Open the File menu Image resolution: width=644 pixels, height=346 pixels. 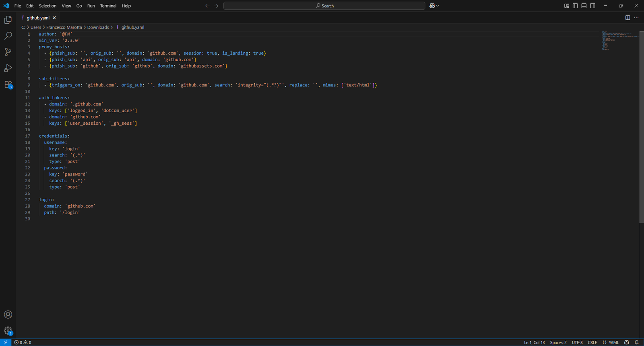pos(18,6)
